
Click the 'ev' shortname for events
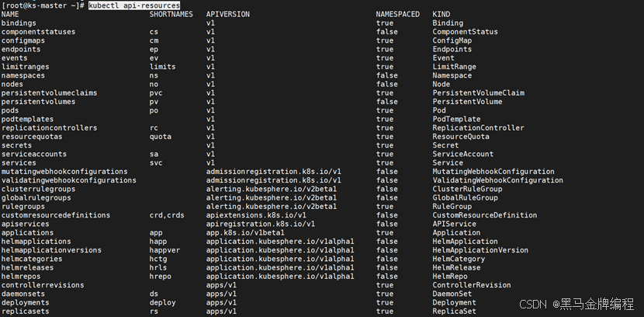154,58
